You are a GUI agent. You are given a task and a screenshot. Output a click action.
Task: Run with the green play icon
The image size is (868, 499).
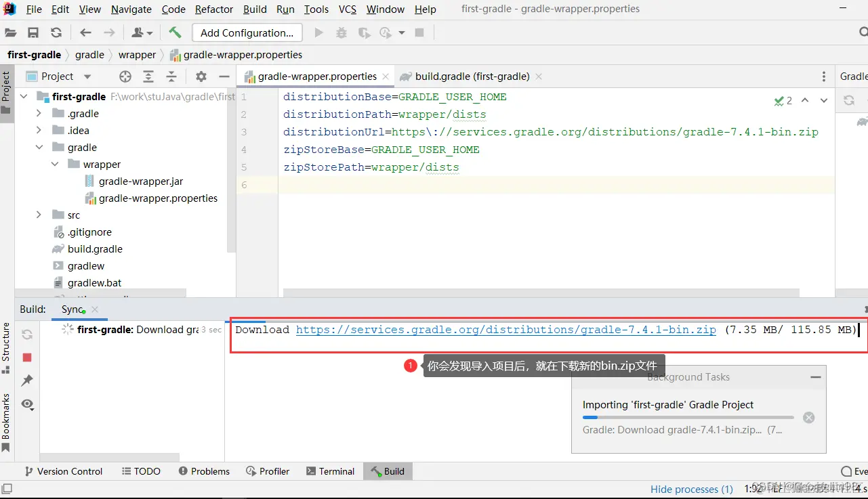coord(319,32)
